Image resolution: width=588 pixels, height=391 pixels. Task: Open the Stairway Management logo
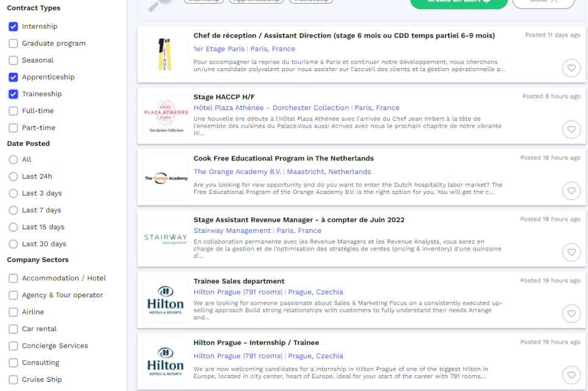coord(166,238)
